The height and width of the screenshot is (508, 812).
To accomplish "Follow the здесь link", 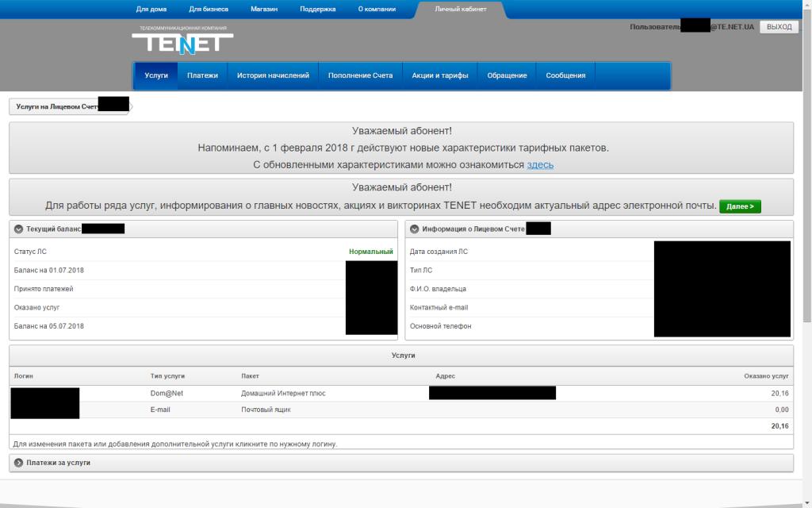I will [x=540, y=165].
